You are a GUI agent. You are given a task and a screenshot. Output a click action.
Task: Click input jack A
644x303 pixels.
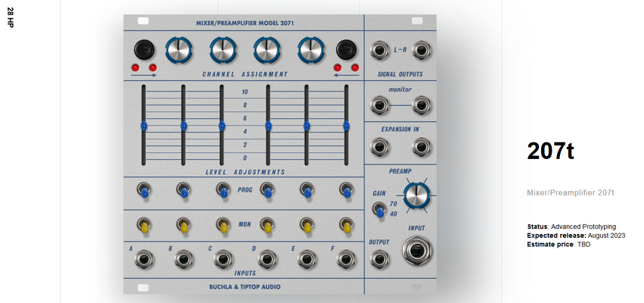point(144,259)
